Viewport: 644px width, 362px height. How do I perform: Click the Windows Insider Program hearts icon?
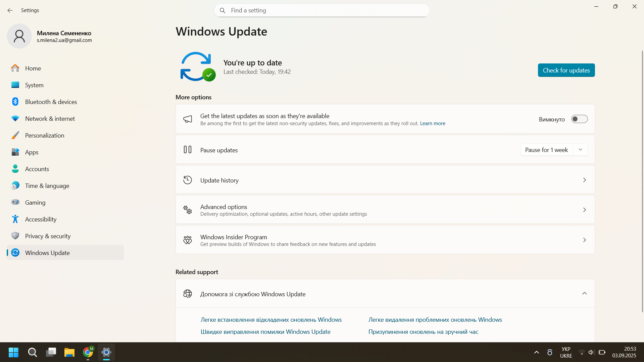pyautogui.click(x=188, y=240)
